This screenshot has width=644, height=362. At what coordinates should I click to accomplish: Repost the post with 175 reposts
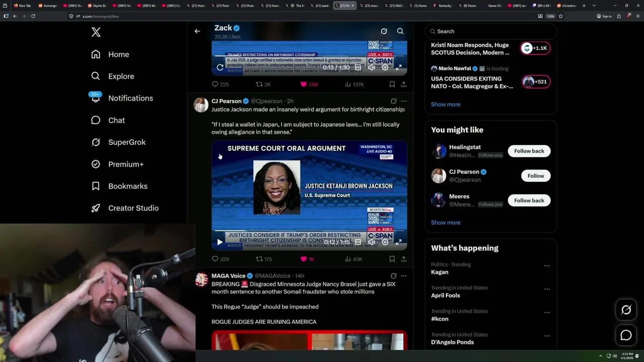coord(264,259)
